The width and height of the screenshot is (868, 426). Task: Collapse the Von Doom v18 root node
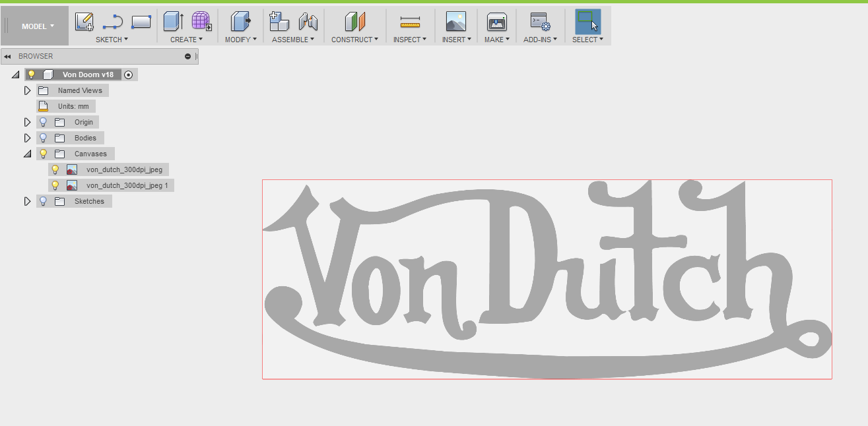(x=15, y=75)
